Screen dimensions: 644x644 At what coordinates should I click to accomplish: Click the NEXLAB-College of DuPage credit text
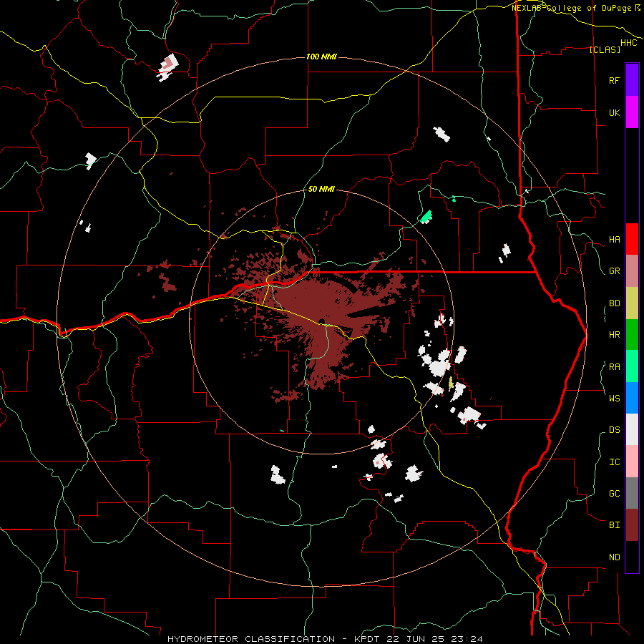(x=571, y=8)
